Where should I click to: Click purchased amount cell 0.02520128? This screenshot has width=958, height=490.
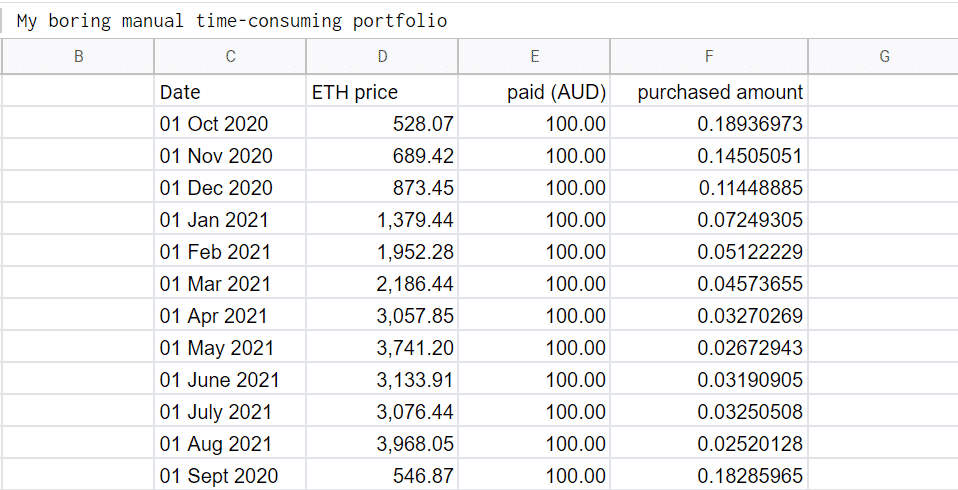point(709,444)
